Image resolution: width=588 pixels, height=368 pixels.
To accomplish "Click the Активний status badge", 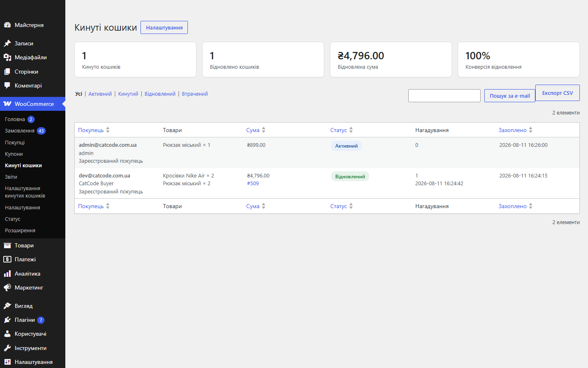I will [346, 146].
